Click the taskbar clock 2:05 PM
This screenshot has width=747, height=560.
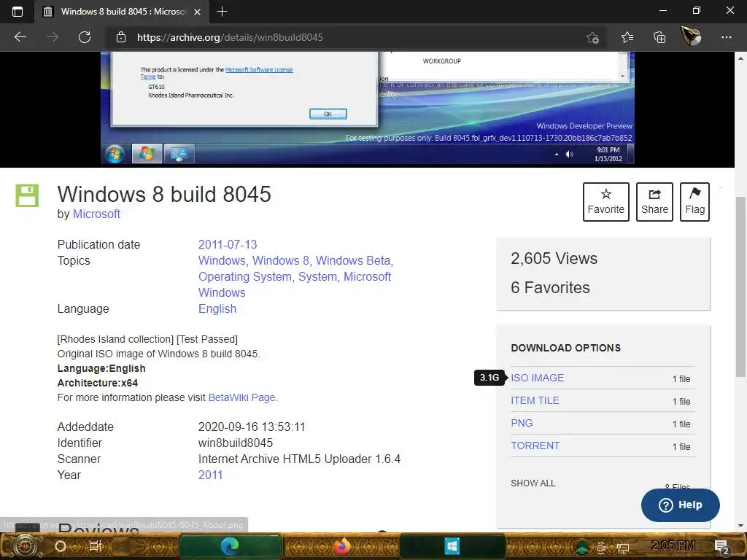[x=673, y=545]
